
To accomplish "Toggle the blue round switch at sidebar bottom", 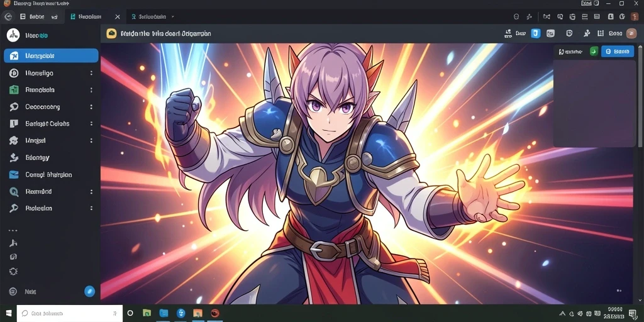I will [89, 292].
